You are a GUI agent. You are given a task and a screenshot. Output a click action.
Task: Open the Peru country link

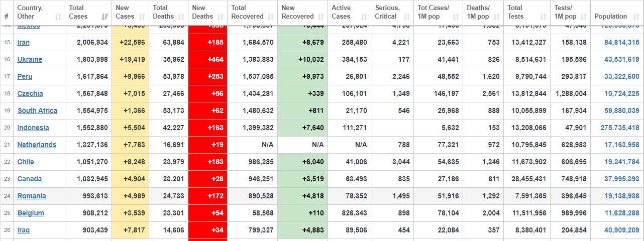25,76
